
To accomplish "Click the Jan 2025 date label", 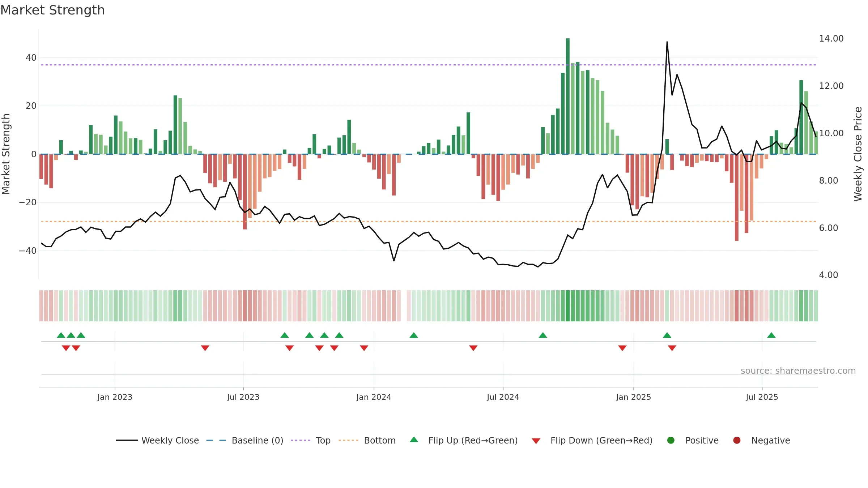I will pos(633,397).
